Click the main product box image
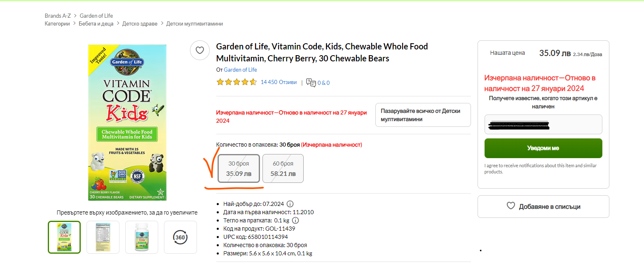The height and width of the screenshot is (264, 644). click(127, 122)
